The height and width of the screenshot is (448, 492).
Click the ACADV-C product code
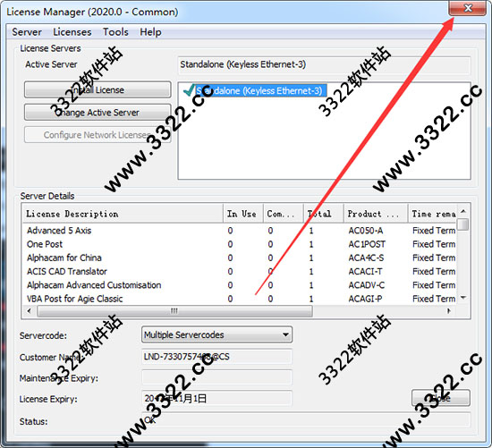click(x=366, y=285)
